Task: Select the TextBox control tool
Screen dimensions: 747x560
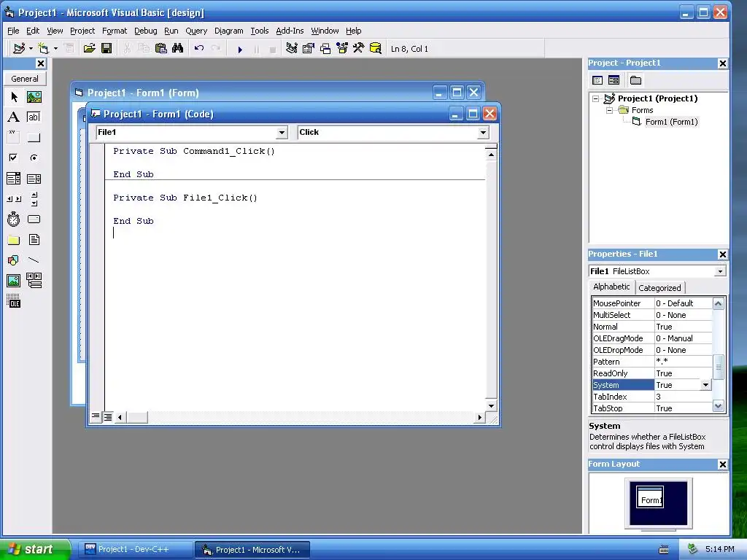Action: tap(34, 117)
